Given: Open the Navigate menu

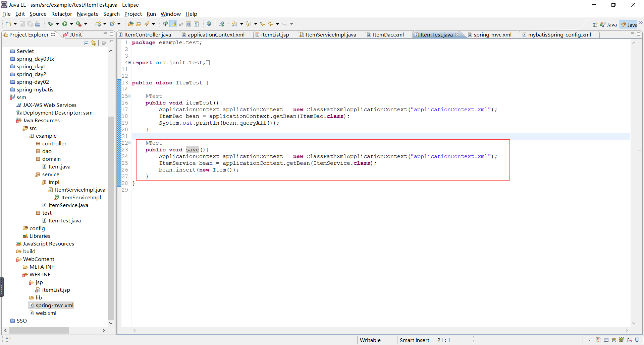Looking at the screenshot, I should point(88,14).
